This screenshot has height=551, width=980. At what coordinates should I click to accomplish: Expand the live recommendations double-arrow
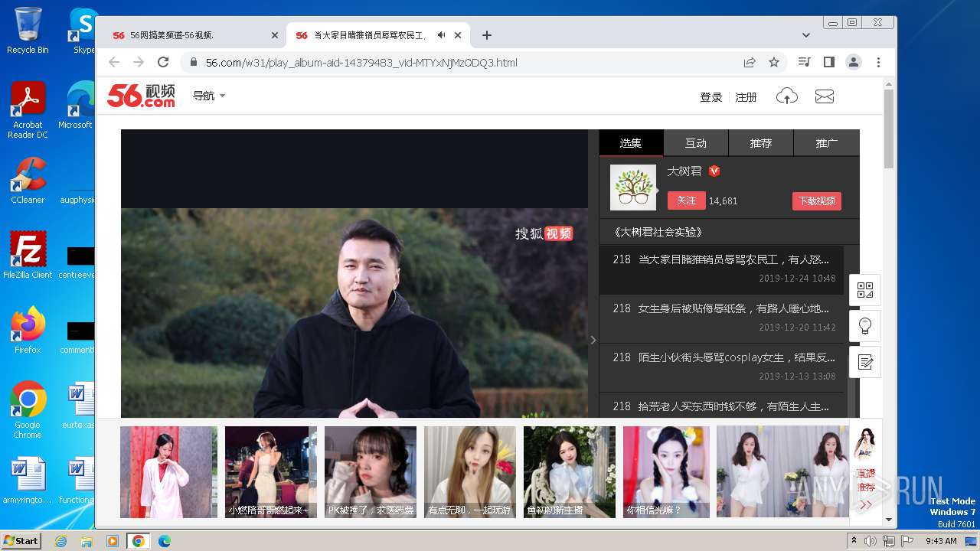click(x=866, y=504)
